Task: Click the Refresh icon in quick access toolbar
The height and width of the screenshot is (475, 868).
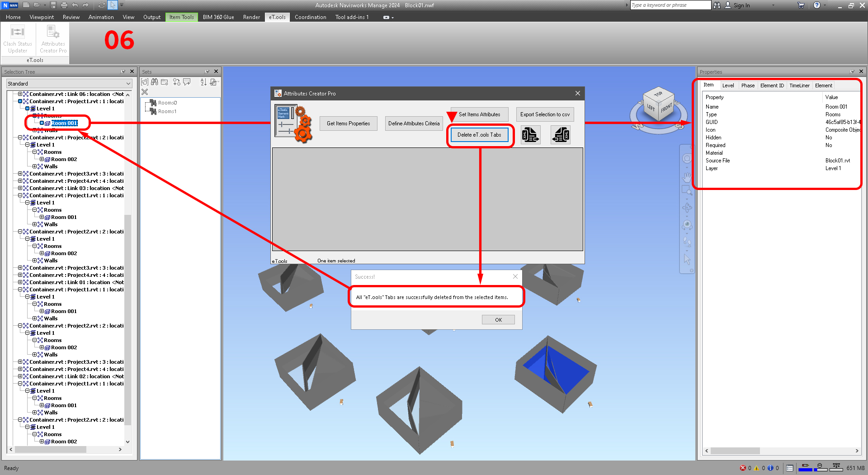Action: (x=102, y=5)
